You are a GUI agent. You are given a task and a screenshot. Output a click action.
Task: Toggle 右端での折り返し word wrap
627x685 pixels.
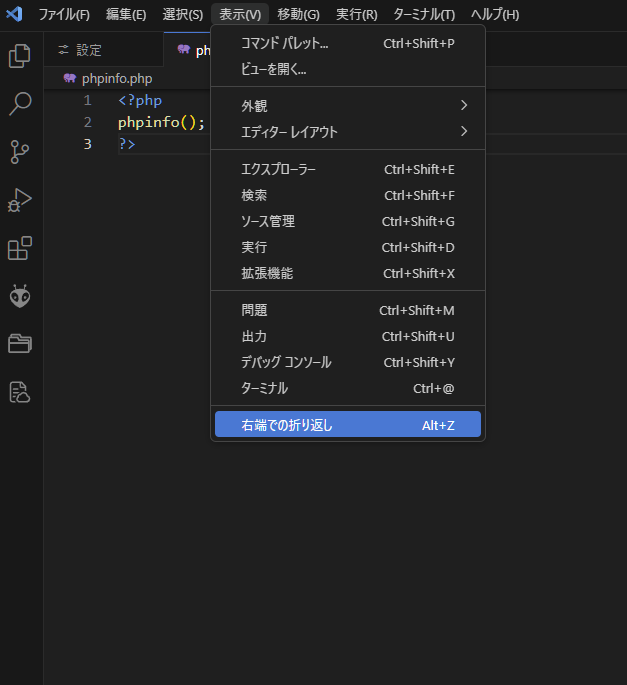348,425
